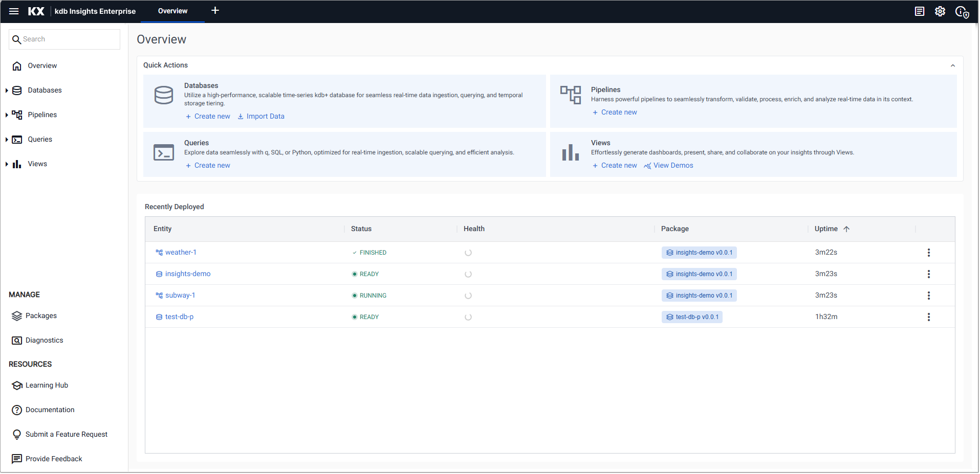Screen dimensions: 980x474
Task: Click the Queries terminal icon in sidebar
Action: (x=17, y=139)
